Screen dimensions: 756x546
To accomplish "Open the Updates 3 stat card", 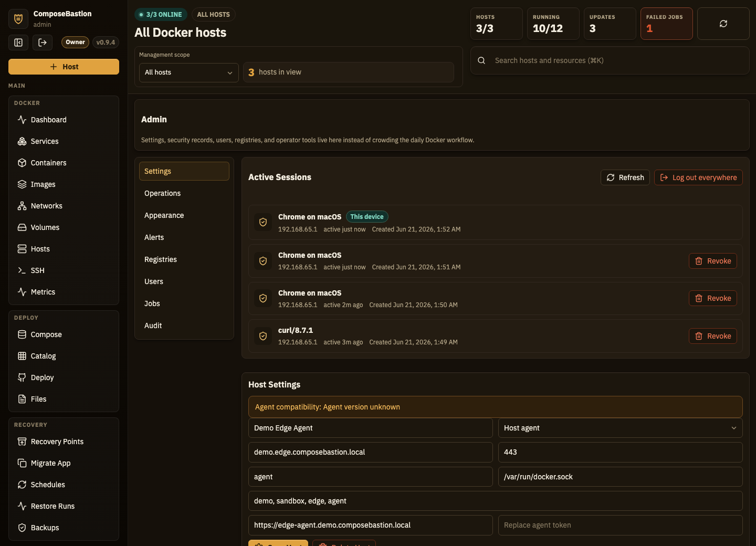I will click(610, 24).
